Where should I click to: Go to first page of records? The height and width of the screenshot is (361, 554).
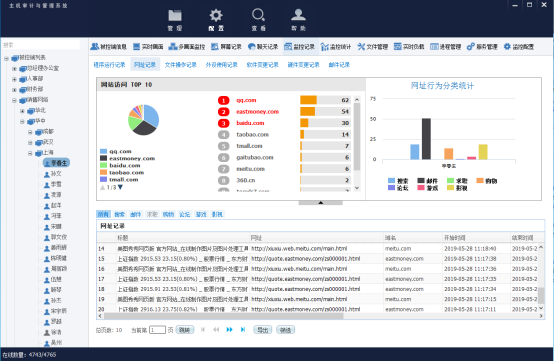pos(203,330)
